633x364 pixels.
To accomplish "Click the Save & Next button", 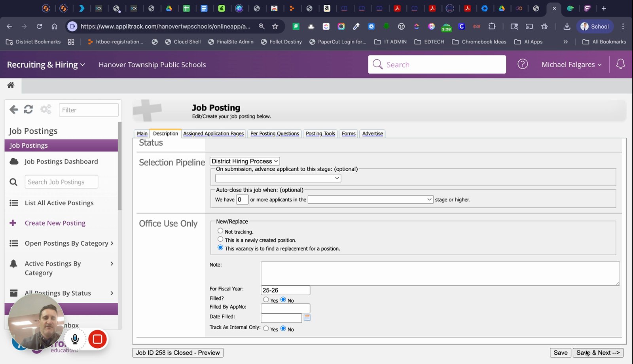I will [x=598, y=353].
